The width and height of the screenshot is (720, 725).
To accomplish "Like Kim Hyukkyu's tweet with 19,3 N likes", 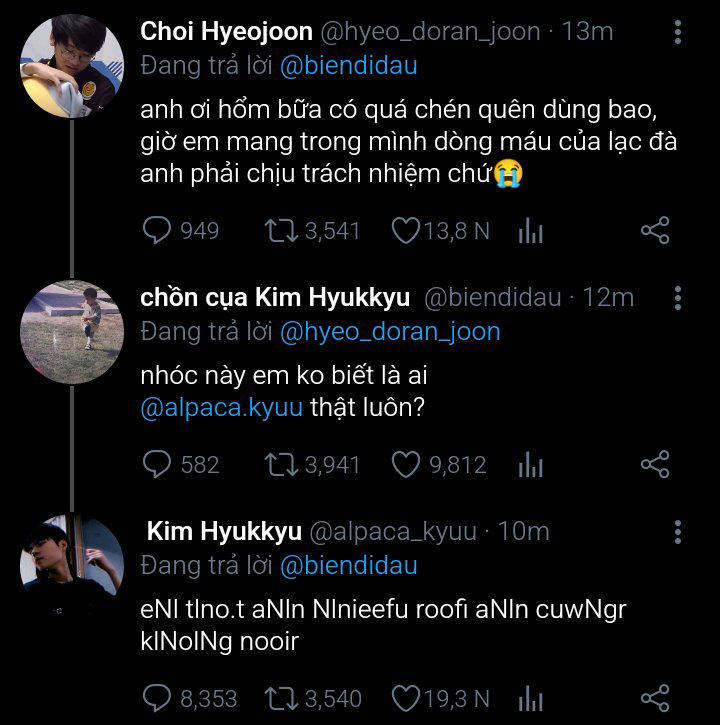I will pyautogui.click(x=405, y=698).
